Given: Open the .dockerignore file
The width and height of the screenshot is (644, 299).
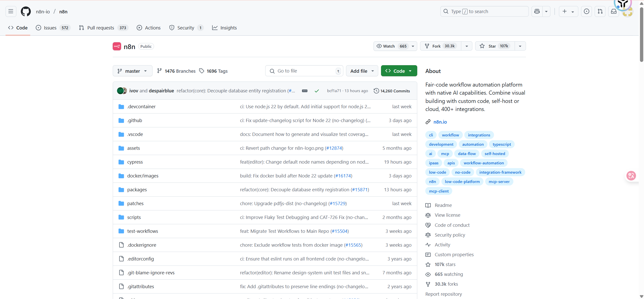Looking at the screenshot, I should [x=142, y=245].
